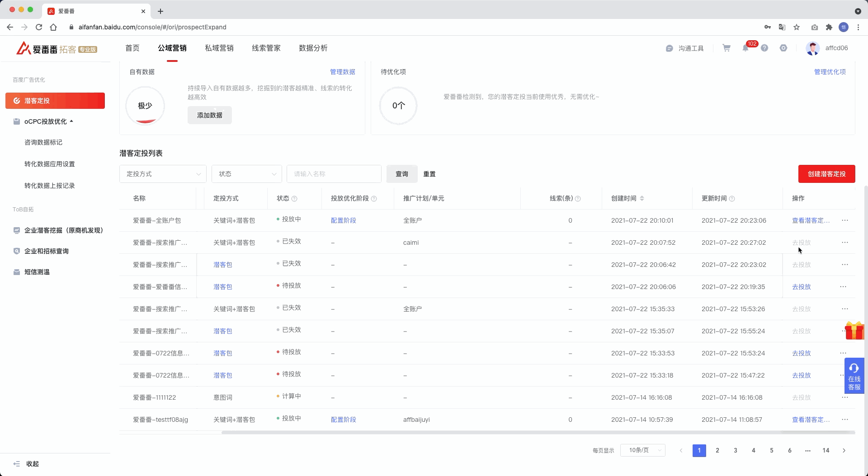
Task: Switch to 私域营销 tab
Action: click(219, 48)
